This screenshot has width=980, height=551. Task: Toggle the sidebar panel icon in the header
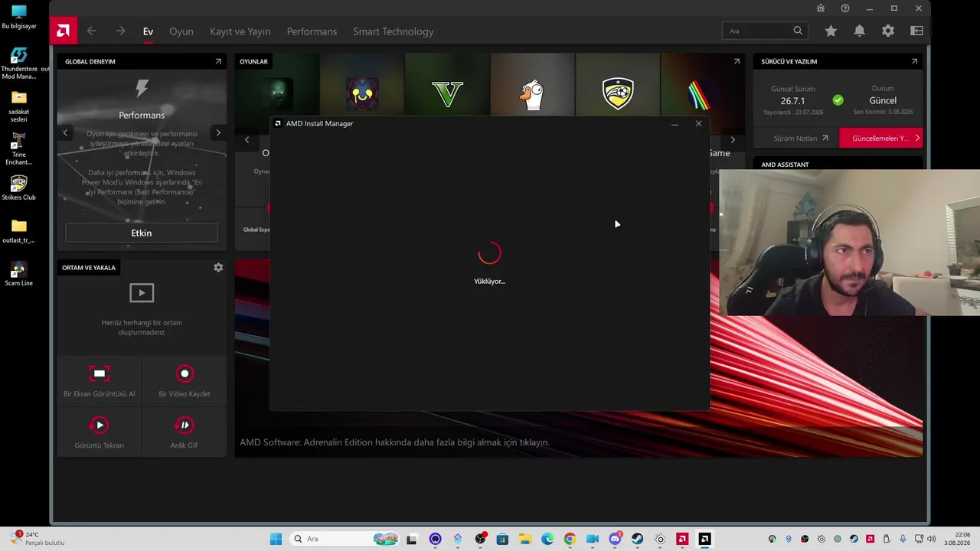coord(916,31)
